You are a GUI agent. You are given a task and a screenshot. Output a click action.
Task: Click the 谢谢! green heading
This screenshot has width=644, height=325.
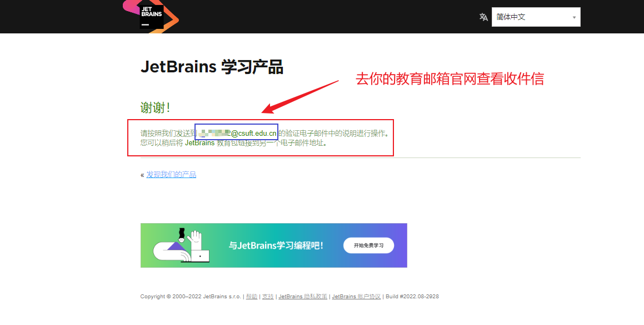point(155,108)
